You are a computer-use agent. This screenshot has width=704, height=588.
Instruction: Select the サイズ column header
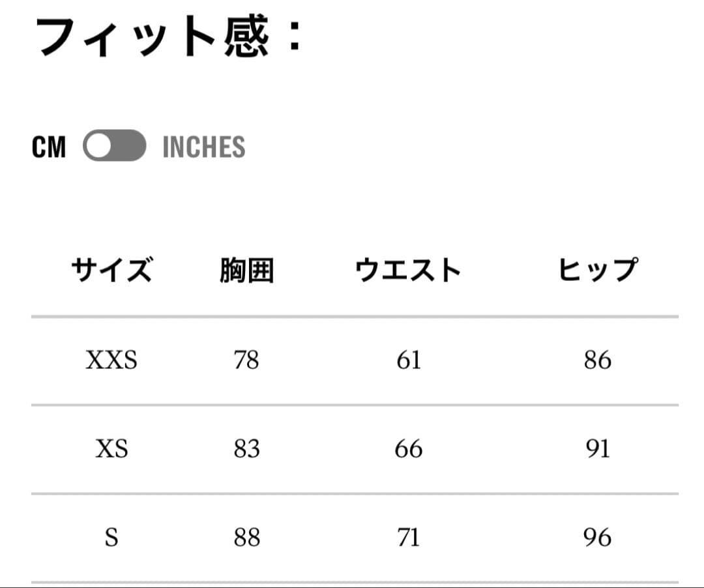[x=112, y=268]
